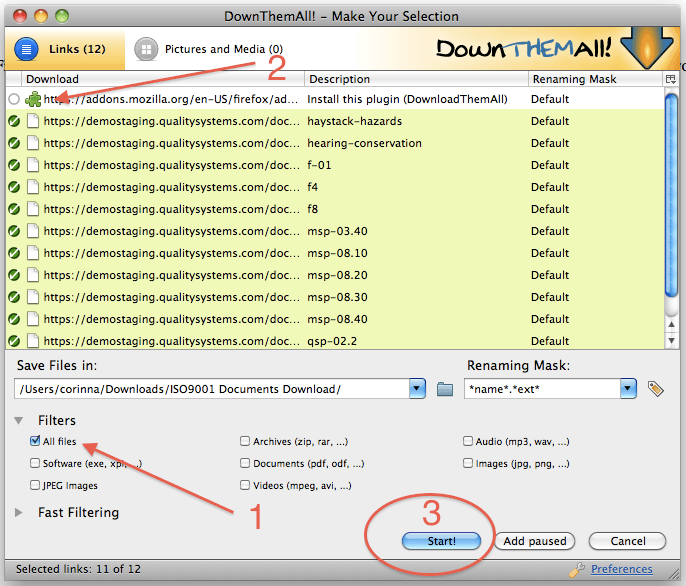Uncheck the qsp-02.2 download checkmark

point(14,341)
